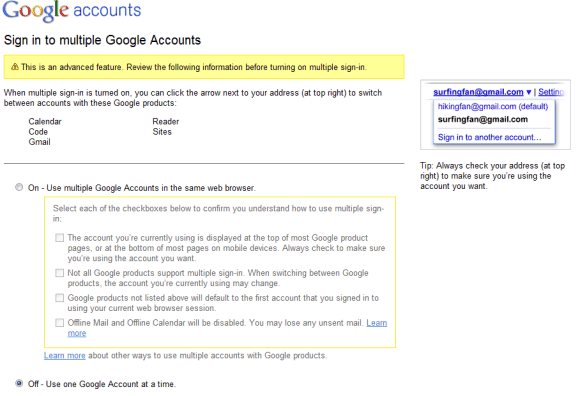The image size is (576, 396).
Task: Click the accounts text beside Google logo
Action: pos(107,10)
